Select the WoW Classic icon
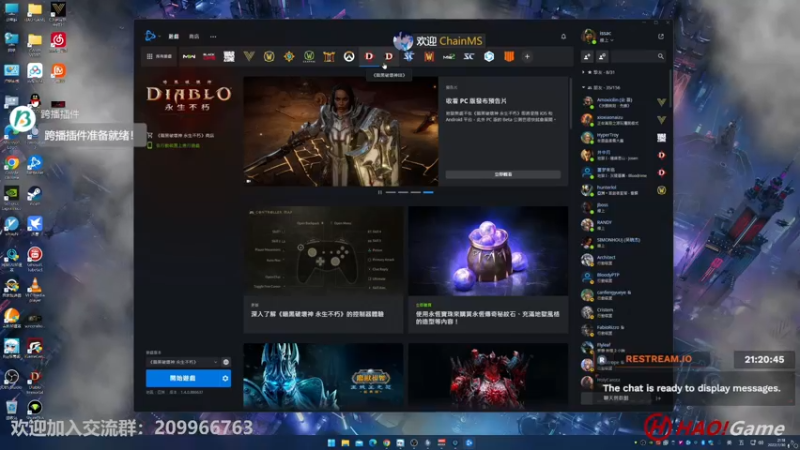The width and height of the screenshot is (800, 450). point(309,57)
